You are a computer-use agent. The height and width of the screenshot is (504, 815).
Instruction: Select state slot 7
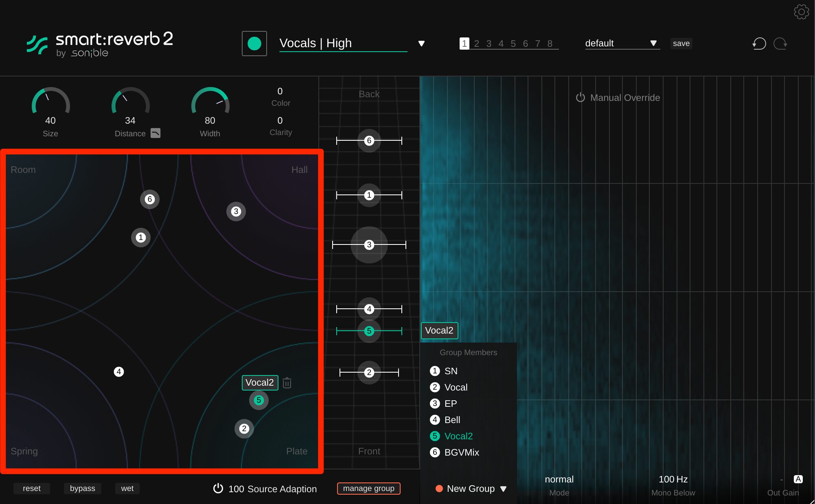pyautogui.click(x=538, y=44)
